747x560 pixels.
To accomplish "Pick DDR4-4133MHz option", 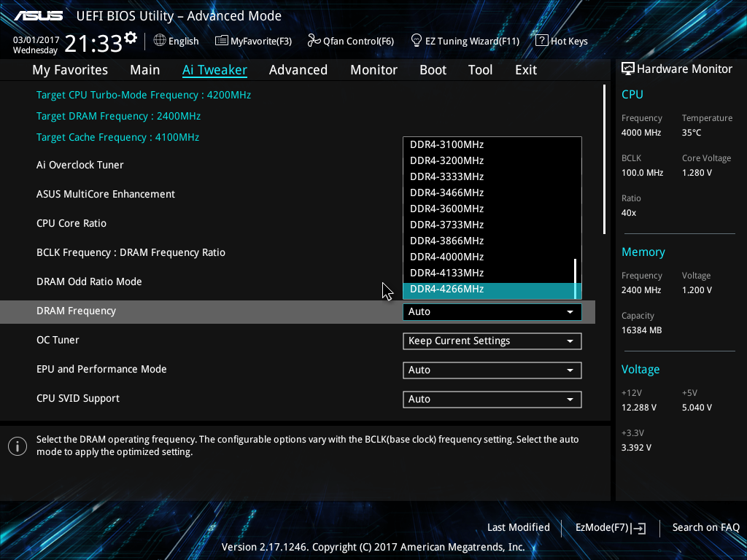I will 488,273.
